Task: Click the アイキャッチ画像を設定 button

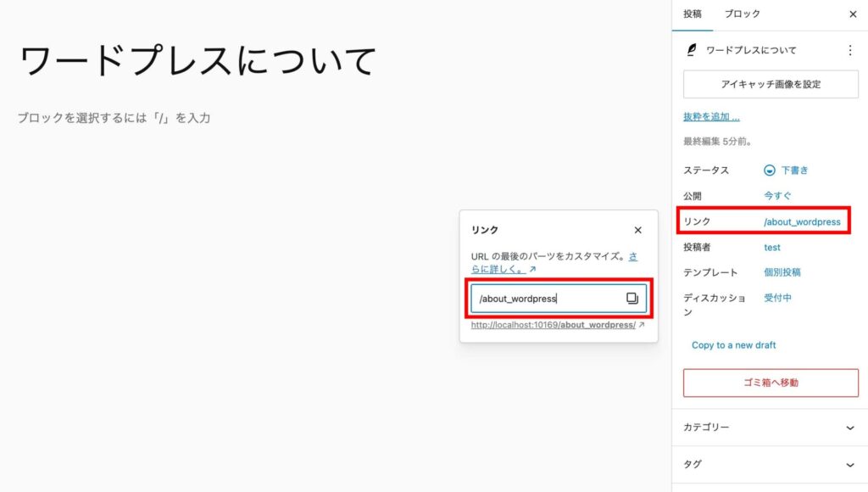Action: coord(771,85)
